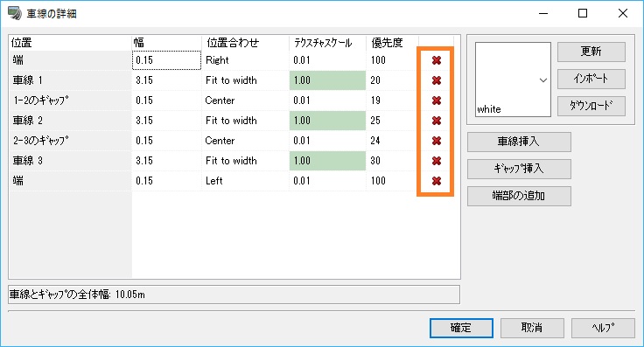Remove 車線 1 using its red X icon
Viewport: 644px width, 347px height.
(x=437, y=80)
